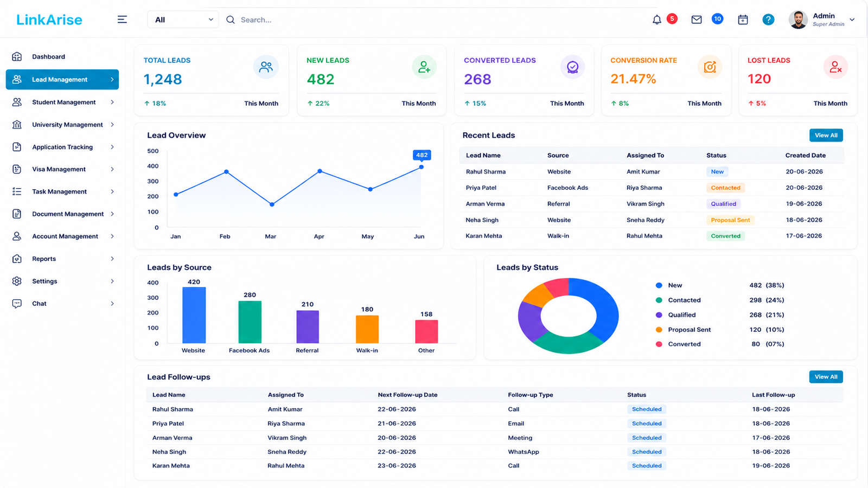Screen dimensions: 868x488
Task: Click the green Contacted legend dot
Action: coord(659,300)
